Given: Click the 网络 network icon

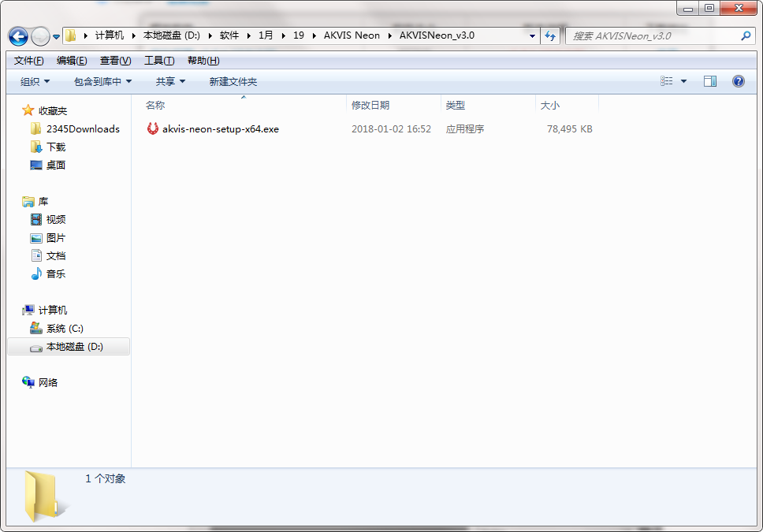Looking at the screenshot, I should tap(28, 382).
